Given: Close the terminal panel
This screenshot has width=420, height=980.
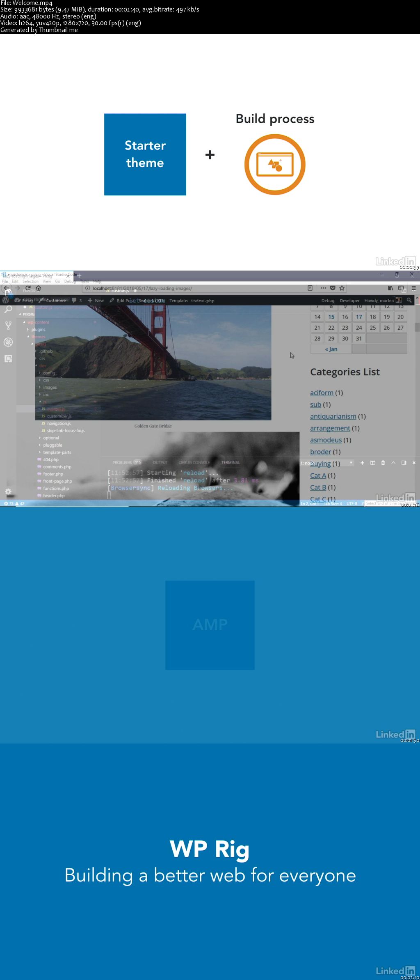Looking at the screenshot, I should (x=414, y=463).
